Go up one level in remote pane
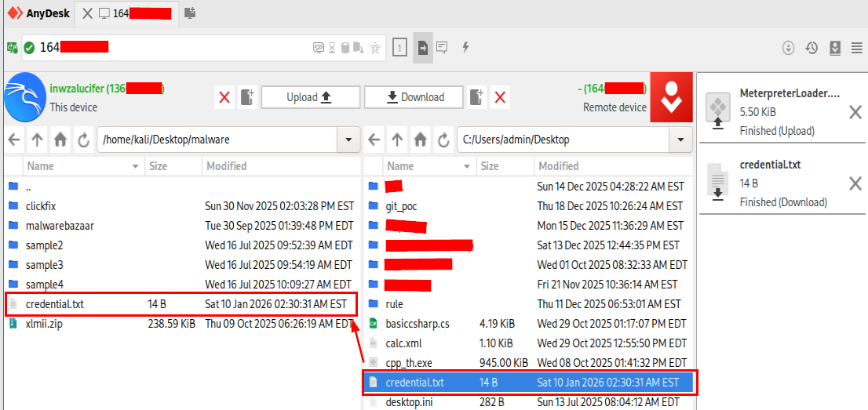Viewport: 868px width, 410px height. (397, 140)
